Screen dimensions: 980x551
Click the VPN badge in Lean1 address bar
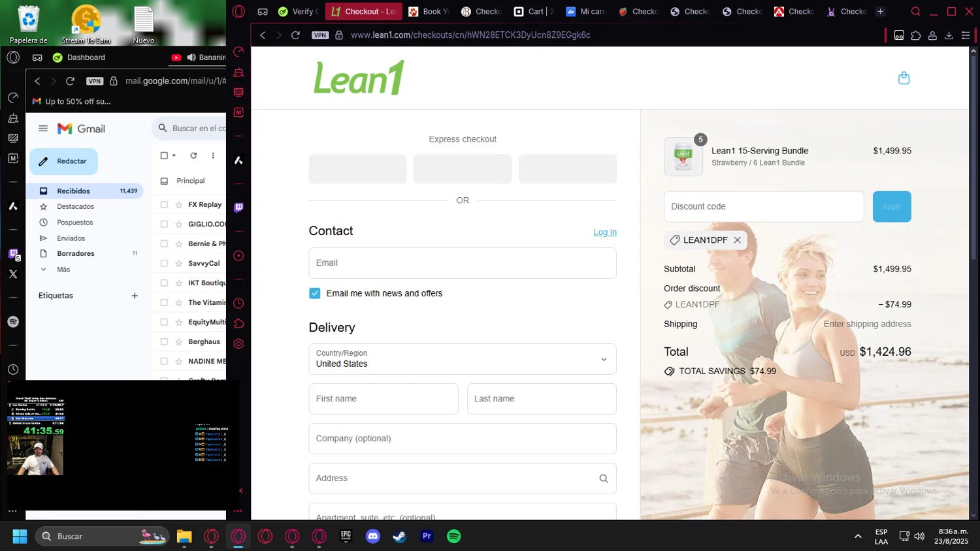320,35
